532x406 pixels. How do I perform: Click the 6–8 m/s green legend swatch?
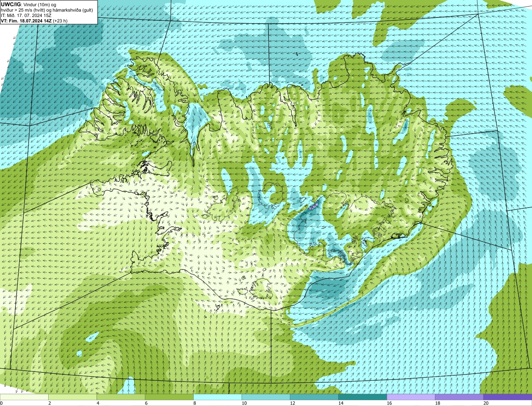(x=169, y=397)
